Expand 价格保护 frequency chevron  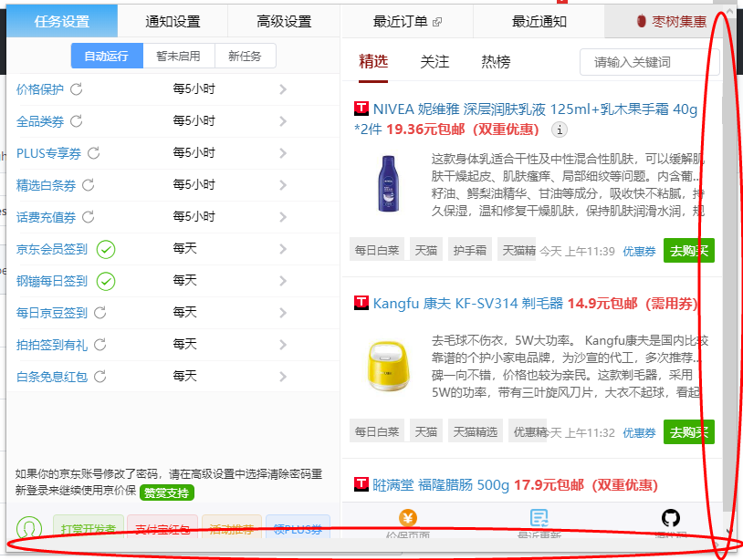[x=283, y=89]
